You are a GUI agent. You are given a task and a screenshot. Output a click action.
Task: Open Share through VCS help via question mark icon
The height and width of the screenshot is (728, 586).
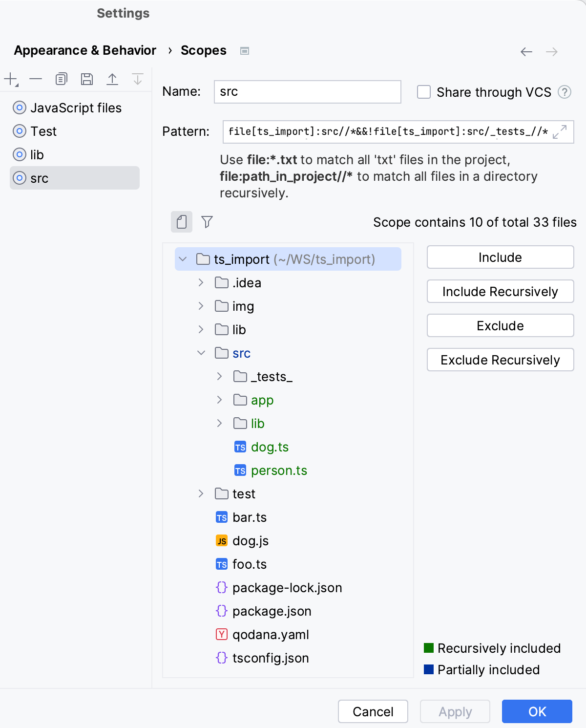pyautogui.click(x=565, y=92)
